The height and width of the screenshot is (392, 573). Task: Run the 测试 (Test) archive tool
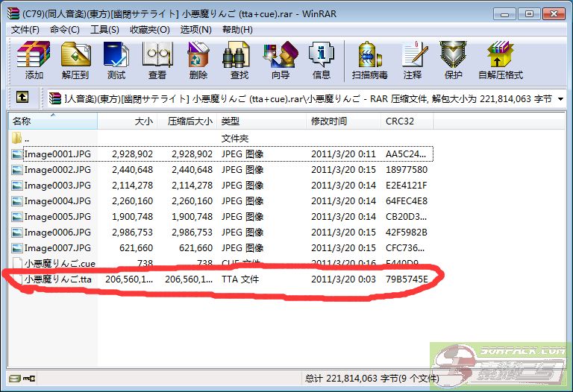[116, 60]
